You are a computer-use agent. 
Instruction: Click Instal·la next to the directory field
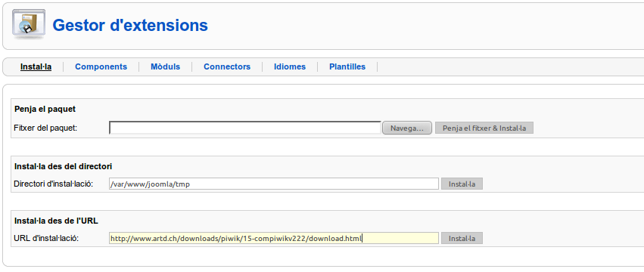coord(462,184)
